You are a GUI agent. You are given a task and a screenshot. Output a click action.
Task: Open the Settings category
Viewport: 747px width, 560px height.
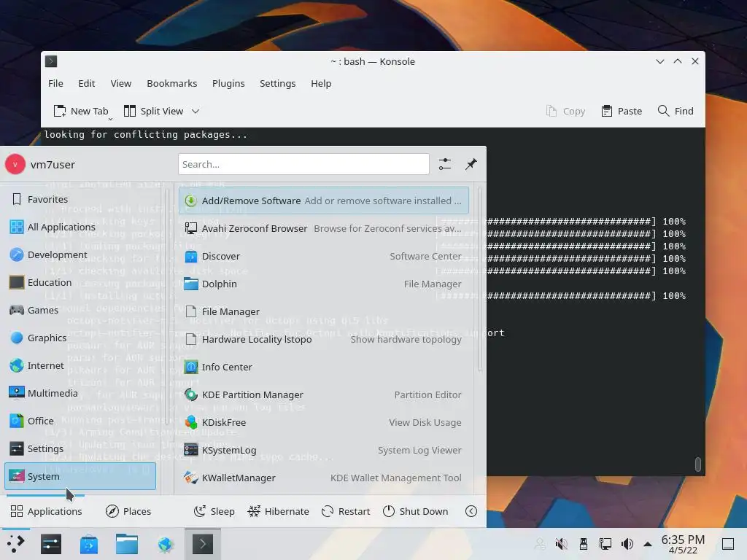point(80,448)
